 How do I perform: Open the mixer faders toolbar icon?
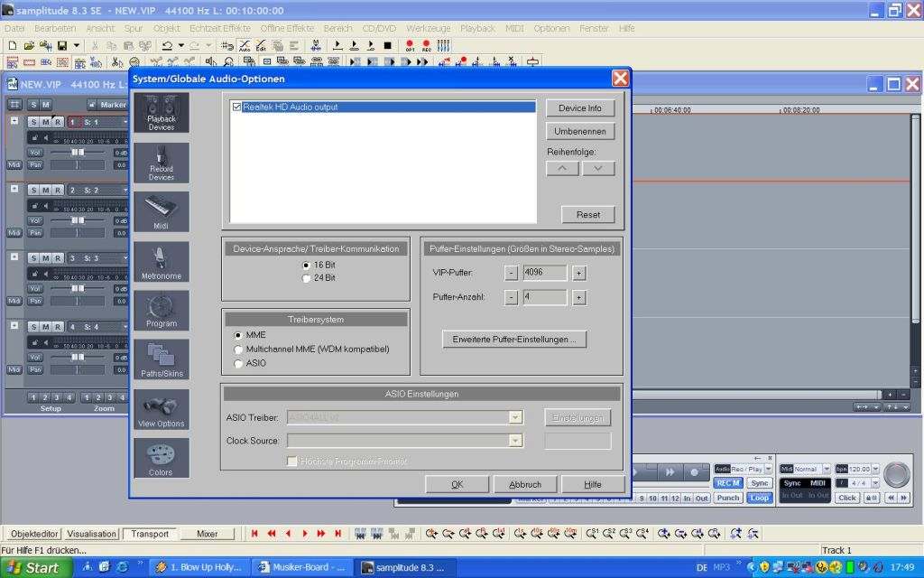coord(443,45)
